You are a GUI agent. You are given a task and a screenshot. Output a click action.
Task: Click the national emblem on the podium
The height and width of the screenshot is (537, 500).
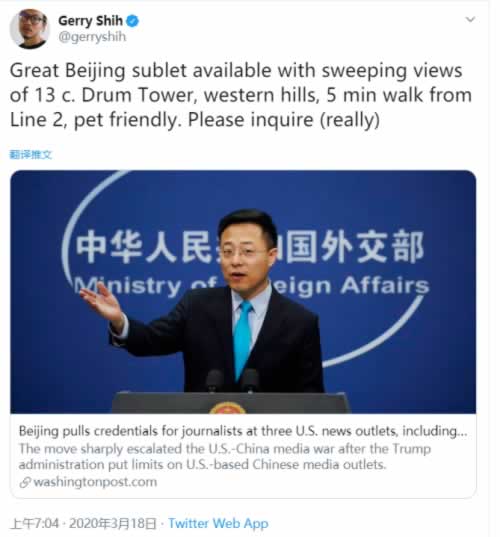point(227,408)
